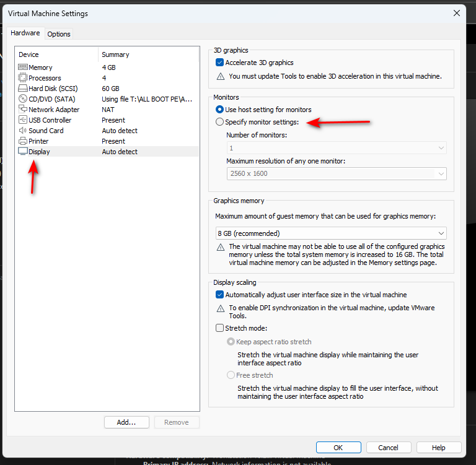Screen dimensions: 476x465
Task: Click the Hard Disk (SCSI) icon
Action: [23, 89]
